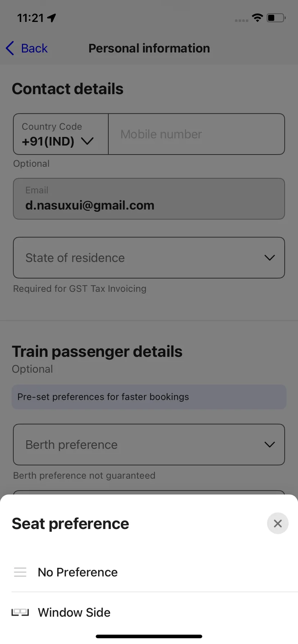298x644 pixels.
Task: Tap the Wi-Fi status icon
Action: click(x=257, y=18)
